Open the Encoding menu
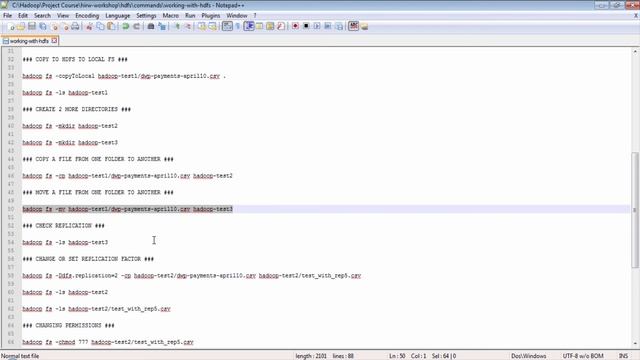The image size is (640, 360). 87,16
